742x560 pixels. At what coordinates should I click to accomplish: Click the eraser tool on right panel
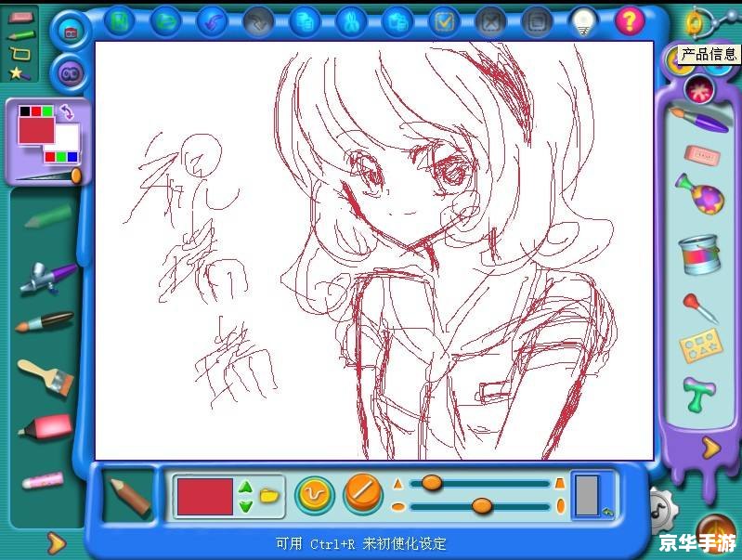click(703, 155)
